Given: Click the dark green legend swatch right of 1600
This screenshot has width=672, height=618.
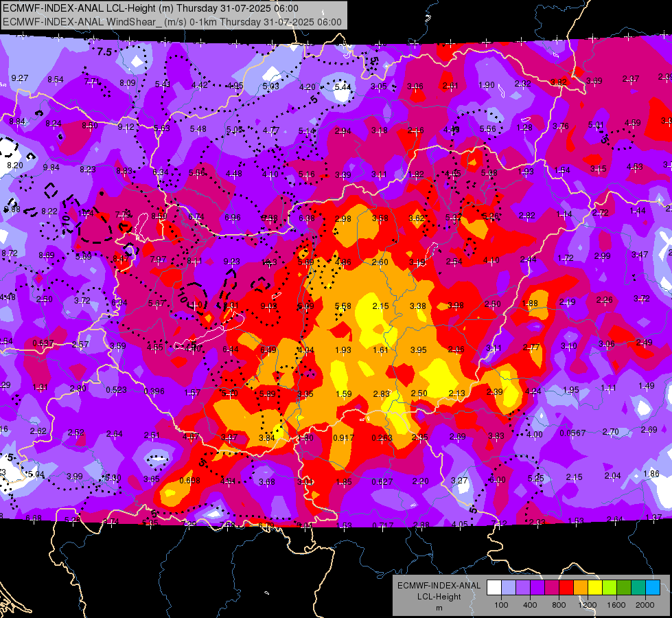Looking at the screenshot, I should click(x=624, y=587).
